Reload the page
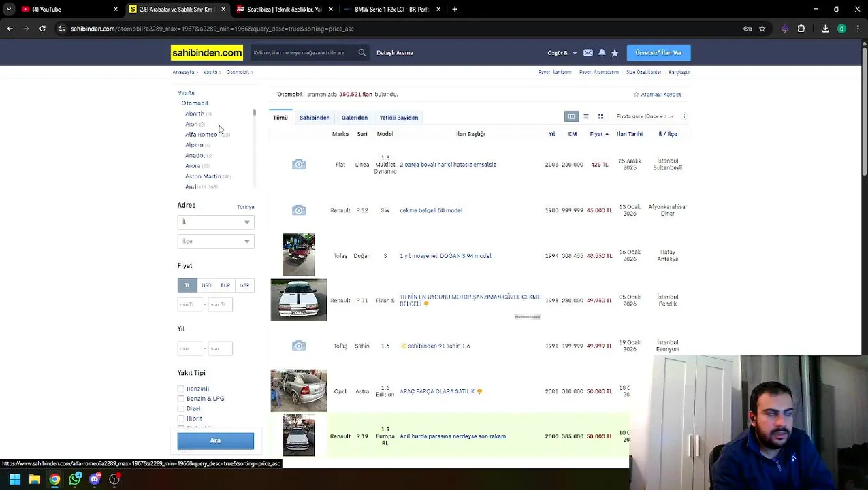 point(42,29)
